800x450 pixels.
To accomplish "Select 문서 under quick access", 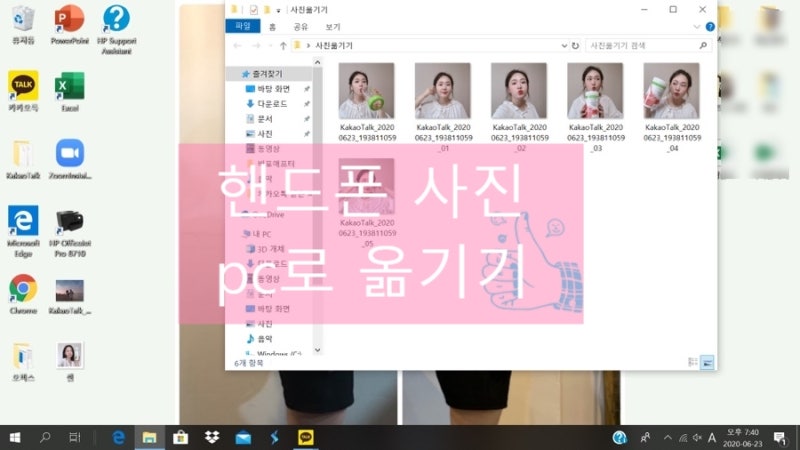I will click(x=265, y=119).
